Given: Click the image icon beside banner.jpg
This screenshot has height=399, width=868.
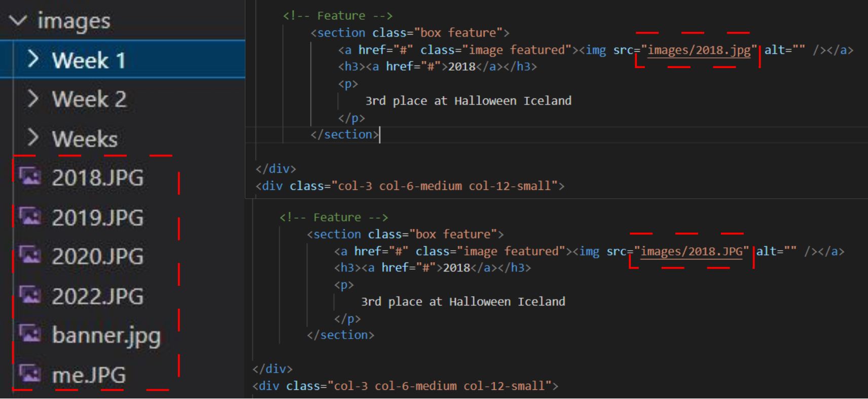Looking at the screenshot, I should coord(30,334).
